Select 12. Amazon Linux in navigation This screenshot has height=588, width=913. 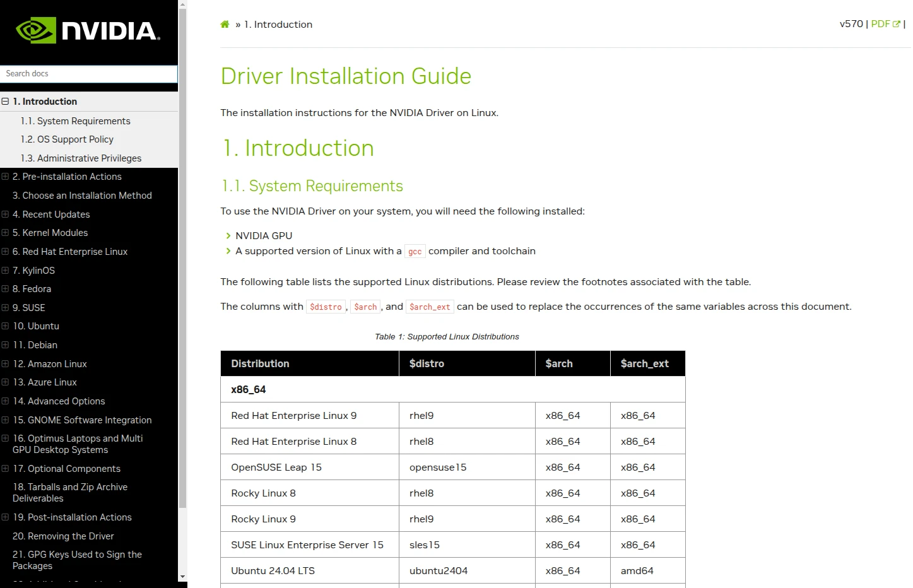(50, 364)
